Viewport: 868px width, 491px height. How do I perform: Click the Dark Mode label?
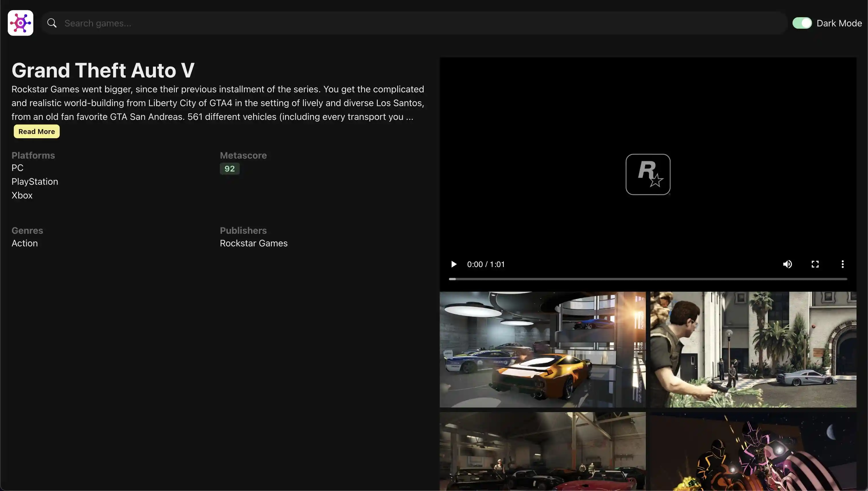click(839, 23)
